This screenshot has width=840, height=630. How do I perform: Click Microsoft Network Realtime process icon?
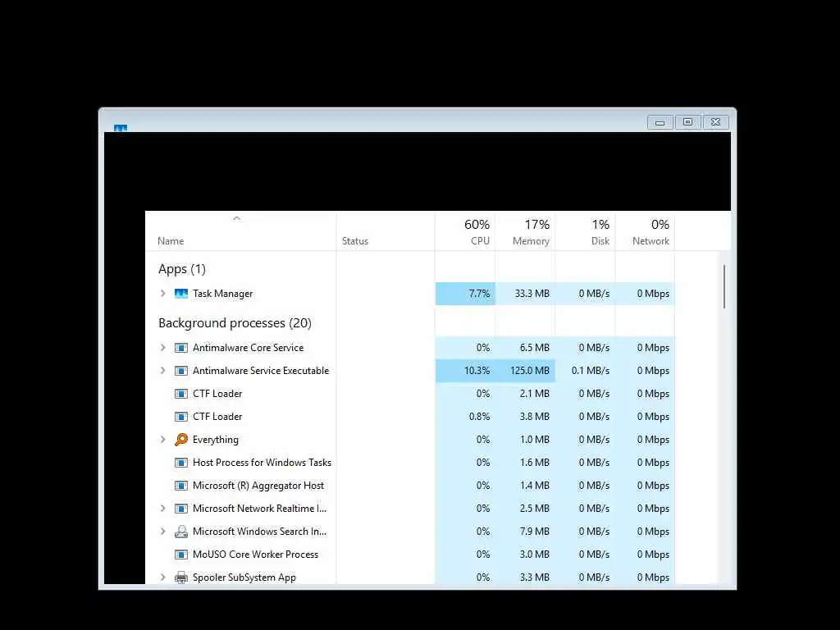pos(181,509)
